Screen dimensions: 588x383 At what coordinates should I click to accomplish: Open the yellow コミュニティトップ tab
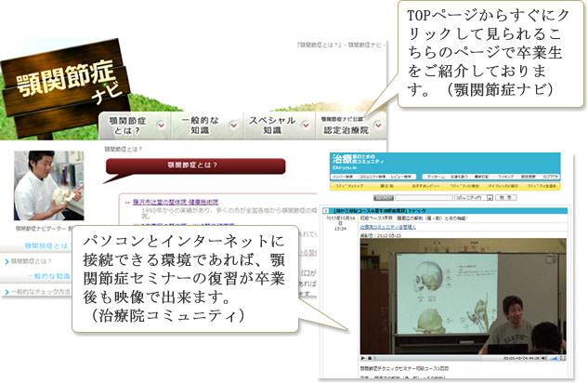click(x=348, y=186)
